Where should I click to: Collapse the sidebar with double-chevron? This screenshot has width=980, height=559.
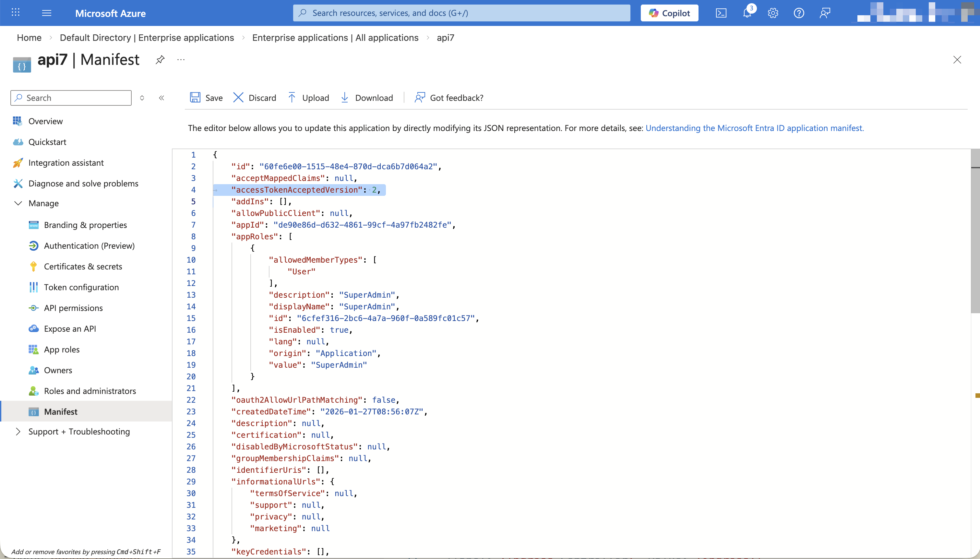click(161, 98)
